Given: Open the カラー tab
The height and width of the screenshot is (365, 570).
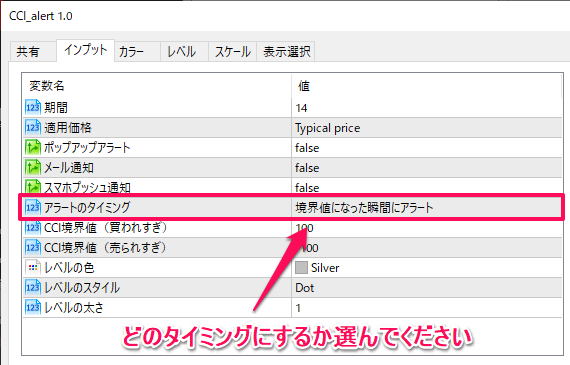Looking at the screenshot, I should 137,52.
